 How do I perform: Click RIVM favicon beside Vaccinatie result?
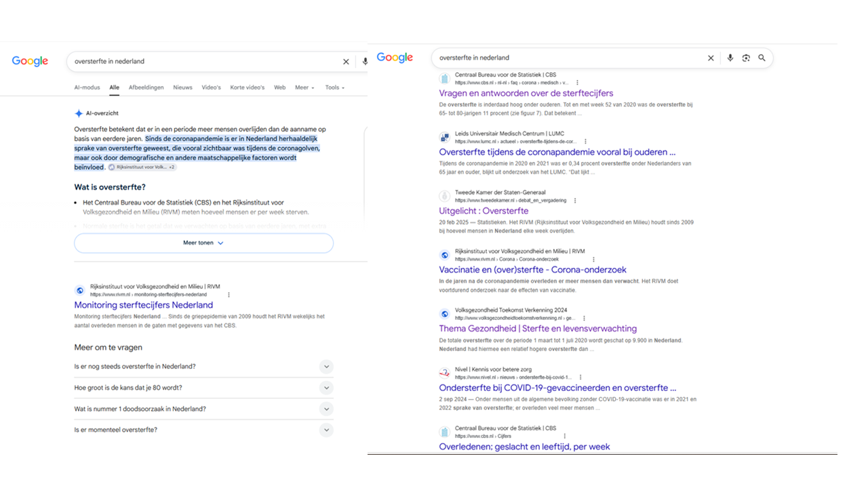point(444,256)
